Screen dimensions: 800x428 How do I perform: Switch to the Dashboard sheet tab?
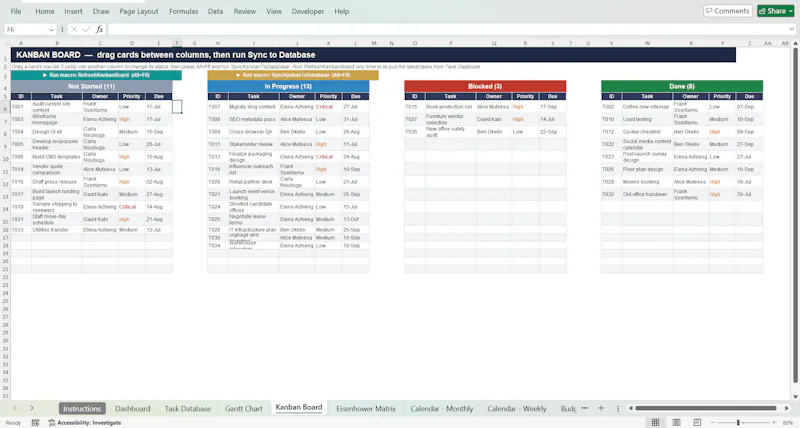coord(133,409)
